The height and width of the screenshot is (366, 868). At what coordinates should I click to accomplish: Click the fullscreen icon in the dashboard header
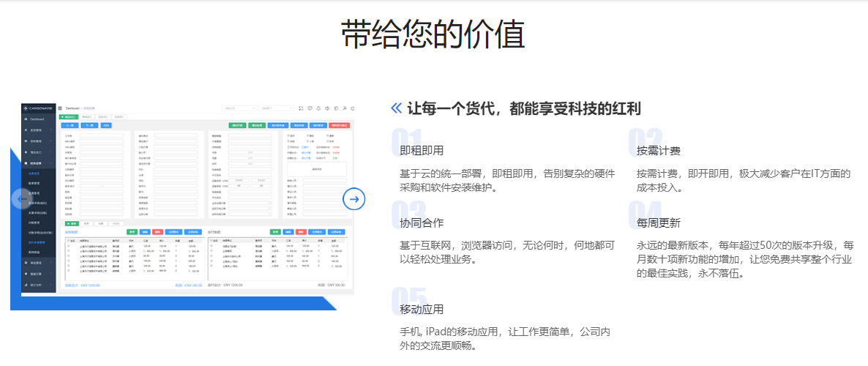coord(300,108)
